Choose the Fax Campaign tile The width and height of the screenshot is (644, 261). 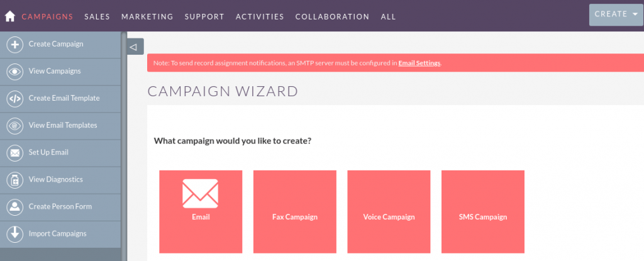point(295,212)
